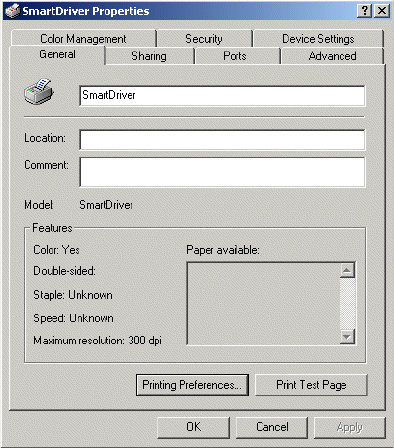Viewport: 394px width, 448px height.
Task: Switch to the Security tab
Action: click(204, 38)
